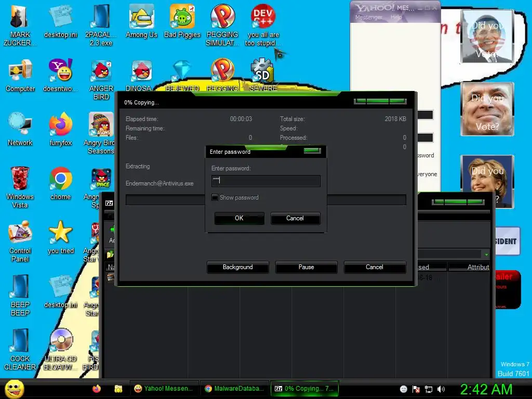532x399 pixels.
Task: Switch to Yahoo! Messenger taskbar item
Action: click(x=165, y=389)
